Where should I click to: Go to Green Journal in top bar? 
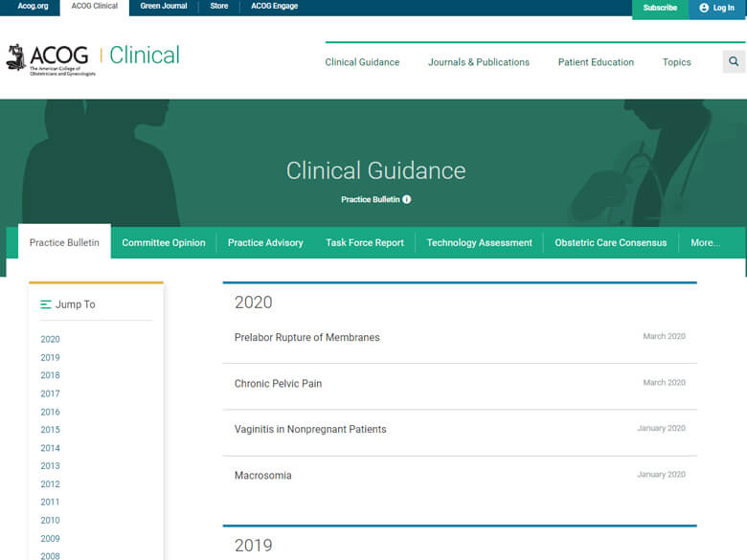point(164,7)
